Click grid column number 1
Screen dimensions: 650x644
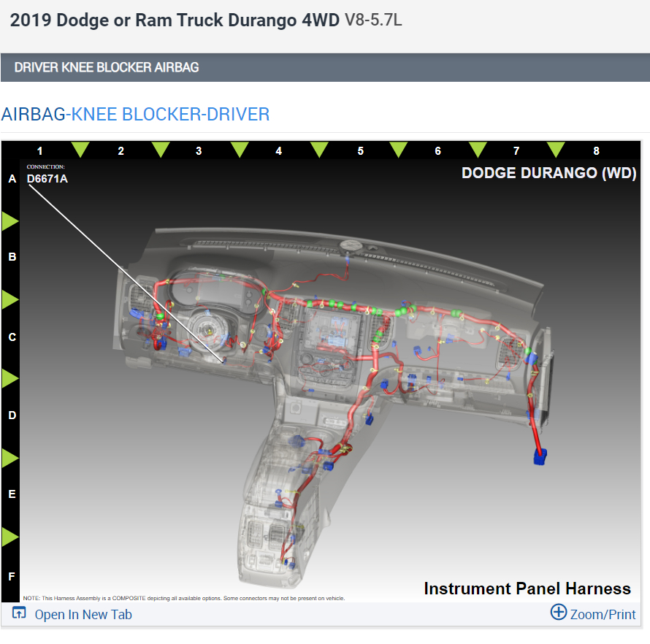[39, 151]
